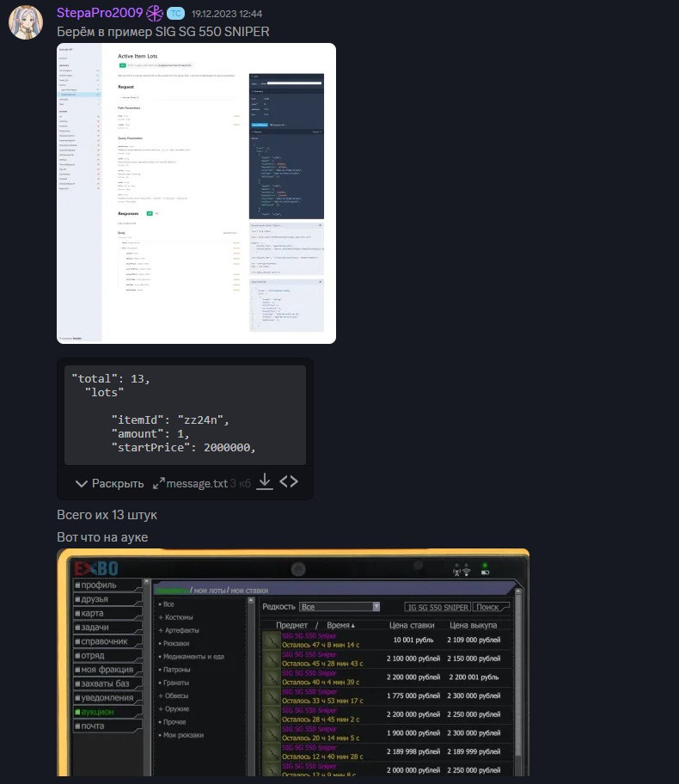Open уведомления in PDA menu
The height and width of the screenshot is (784, 679).
107,697
